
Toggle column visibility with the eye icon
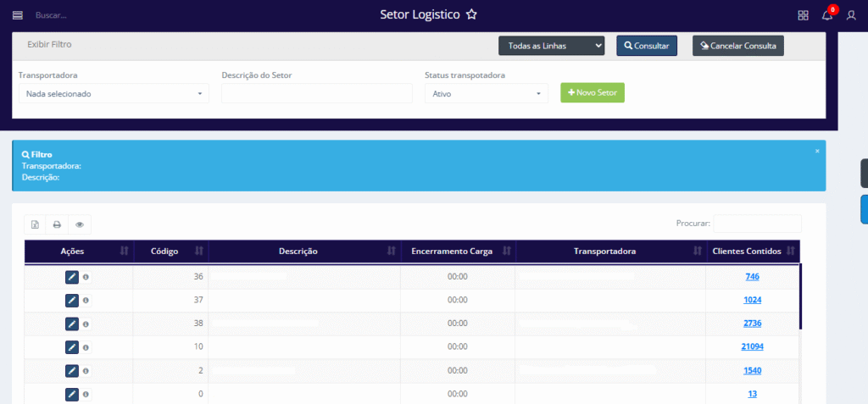pos(80,224)
